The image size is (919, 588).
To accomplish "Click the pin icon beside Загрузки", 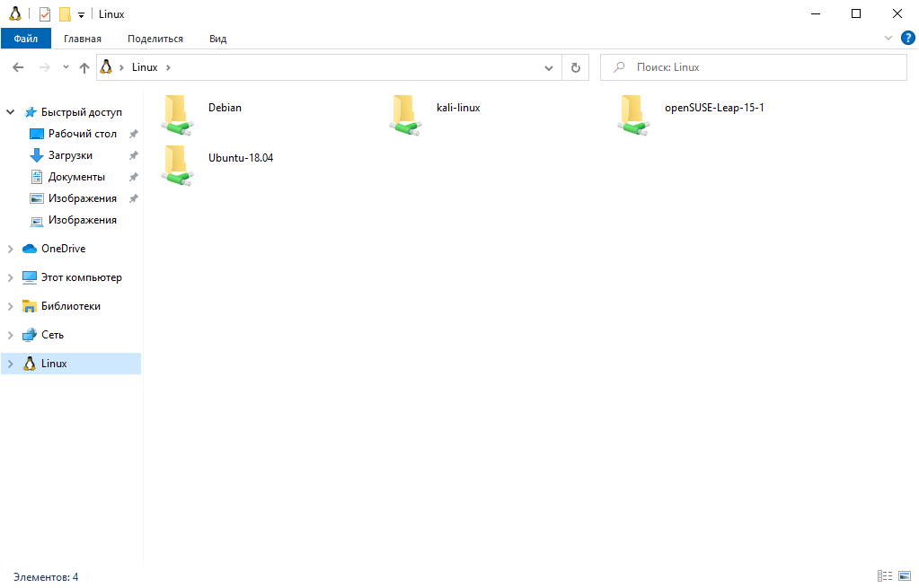I will pyautogui.click(x=134, y=156).
